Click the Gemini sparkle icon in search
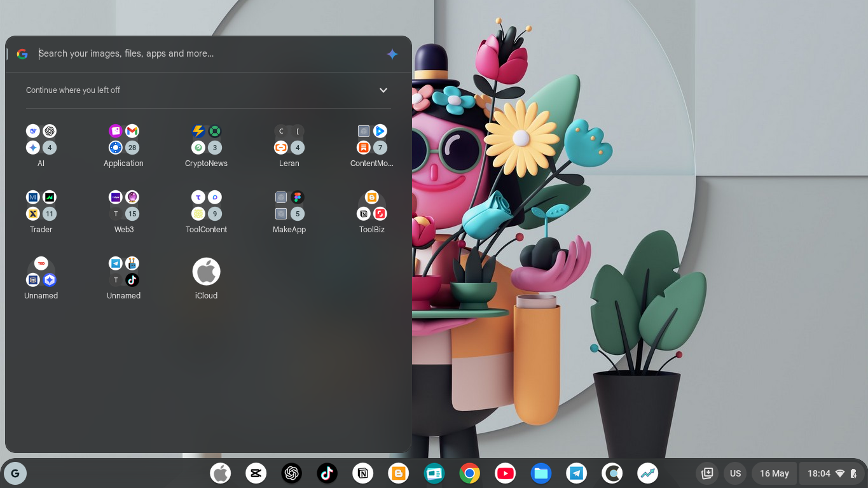868x488 pixels. tap(392, 54)
